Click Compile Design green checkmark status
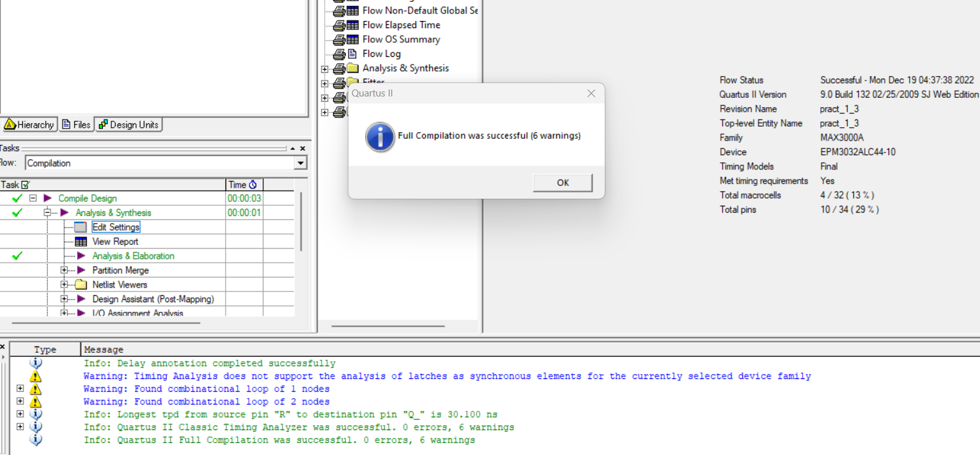The width and height of the screenshot is (980, 455). pyautogui.click(x=17, y=198)
